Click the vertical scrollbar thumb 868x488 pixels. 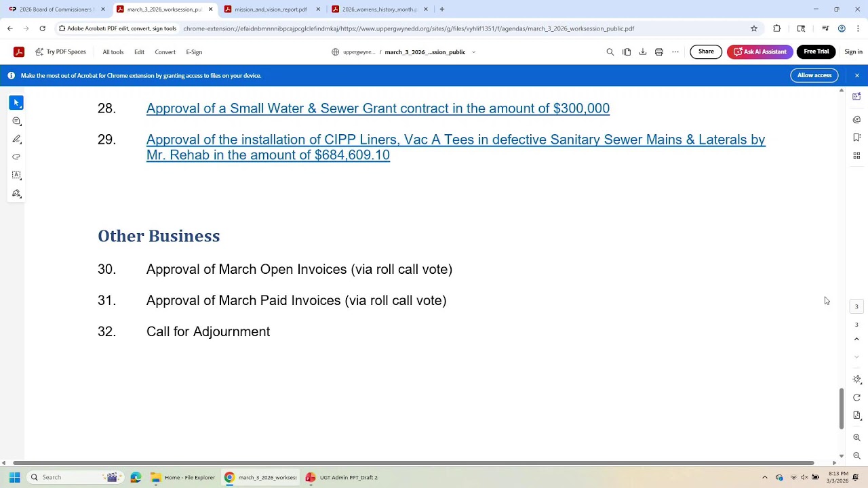[x=842, y=409]
